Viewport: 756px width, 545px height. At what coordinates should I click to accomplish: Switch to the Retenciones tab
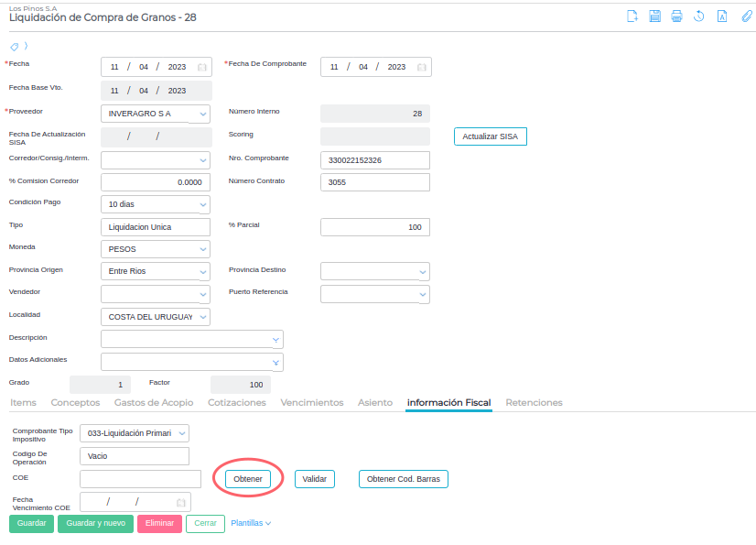534,402
